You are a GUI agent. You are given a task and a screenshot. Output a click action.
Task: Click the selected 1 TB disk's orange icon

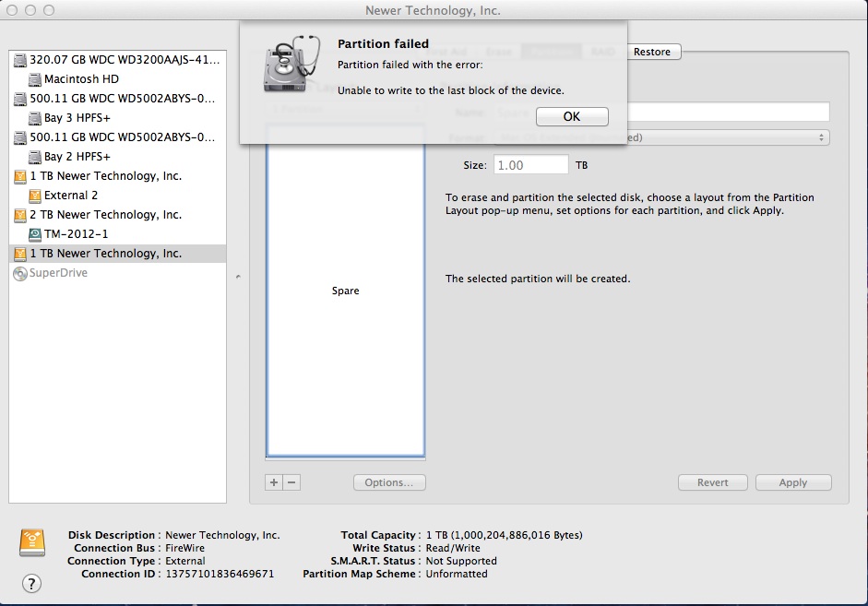click(20, 254)
